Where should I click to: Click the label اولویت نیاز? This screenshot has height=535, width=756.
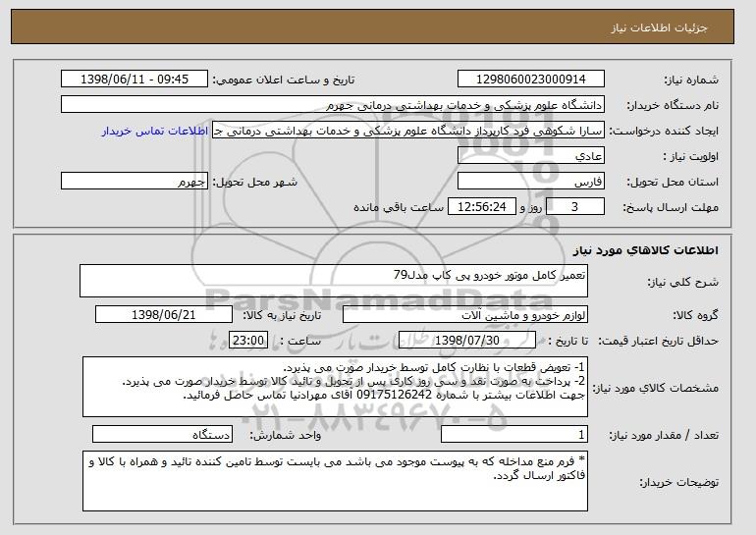tap(691, 156)
